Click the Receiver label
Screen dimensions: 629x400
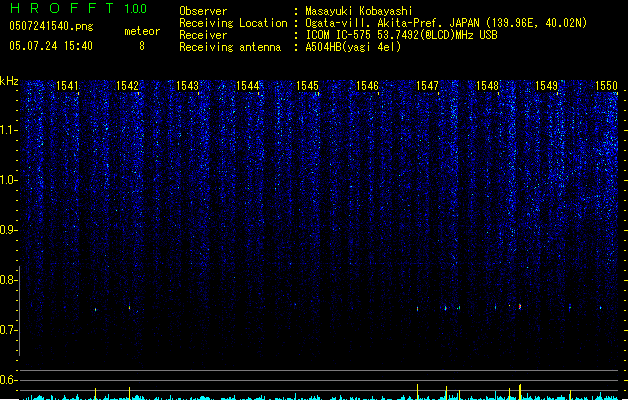pos(203,35)
